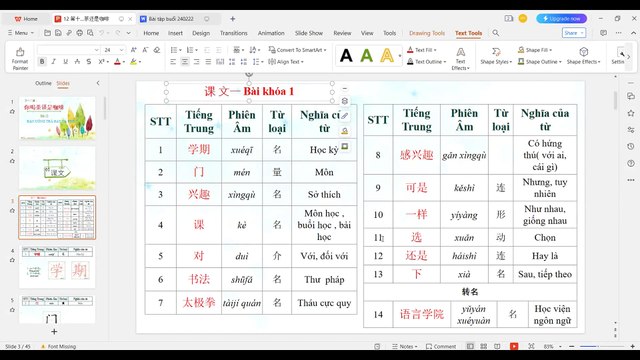Align text left
Screen dimensions: 640x360
coord(173,62)
